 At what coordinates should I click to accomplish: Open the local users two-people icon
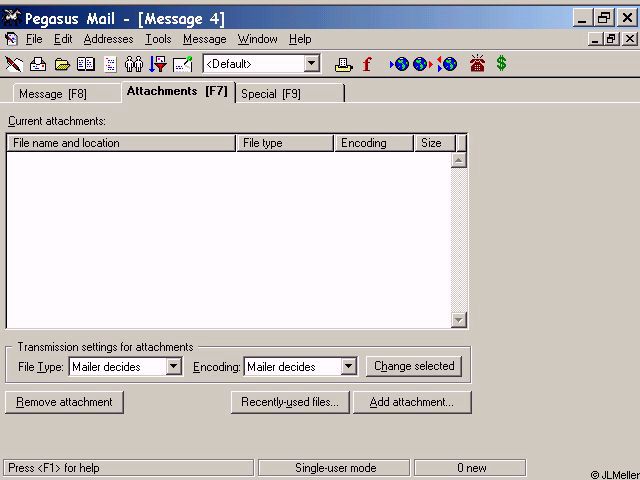click(134, 64)
